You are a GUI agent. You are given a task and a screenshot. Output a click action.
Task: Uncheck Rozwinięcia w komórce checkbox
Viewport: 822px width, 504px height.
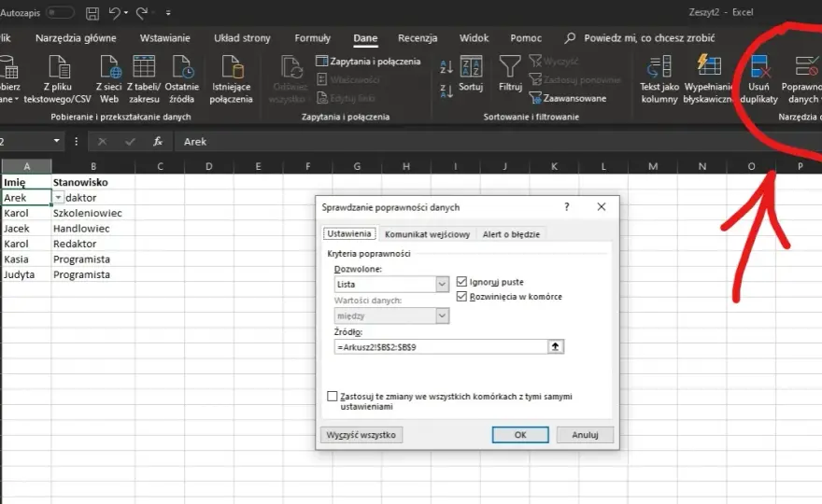point(461,297)
